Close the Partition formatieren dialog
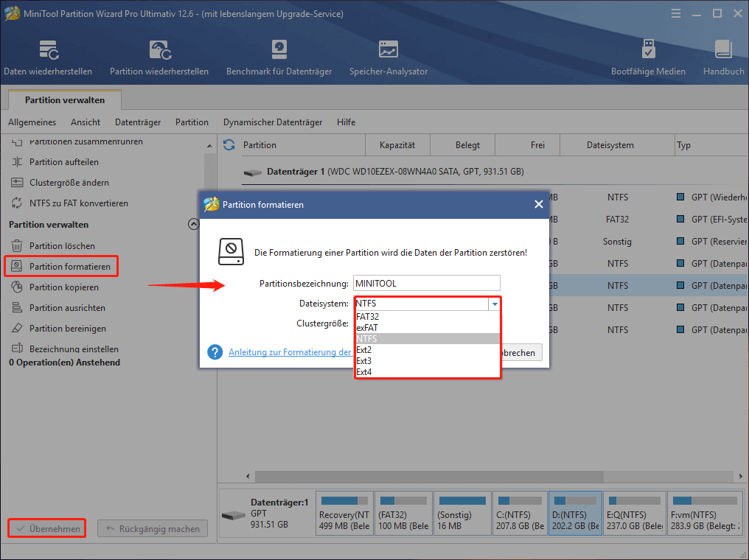Screen dimensions: 749x560 pyautogui.click(x=538, y=205)
